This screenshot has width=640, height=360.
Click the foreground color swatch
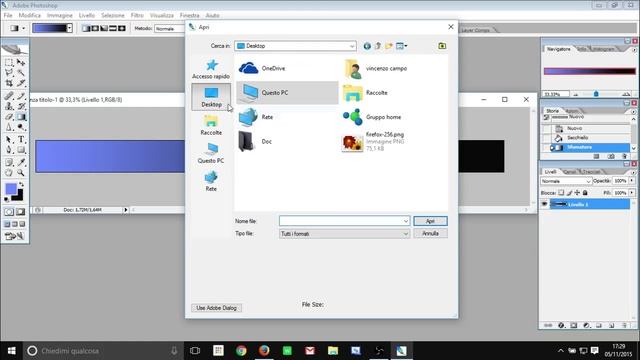click(11, 189)
